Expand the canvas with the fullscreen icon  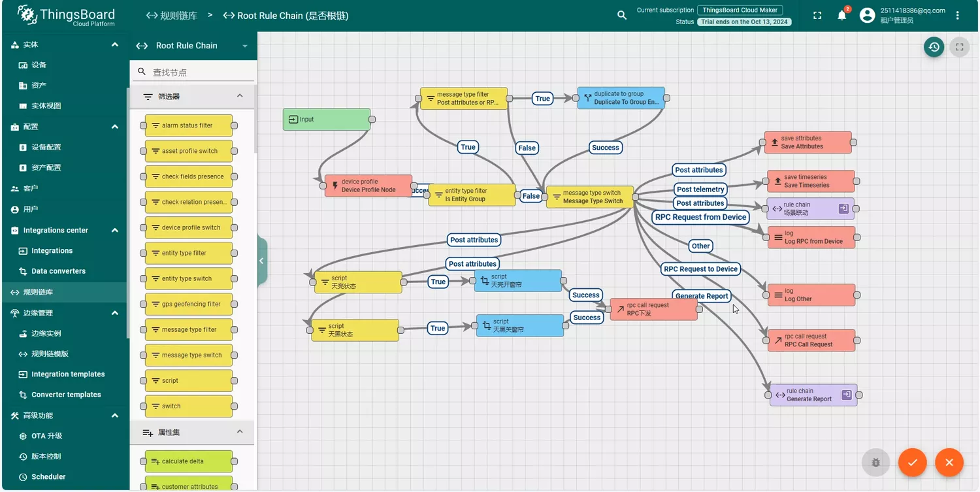point(959,47)
